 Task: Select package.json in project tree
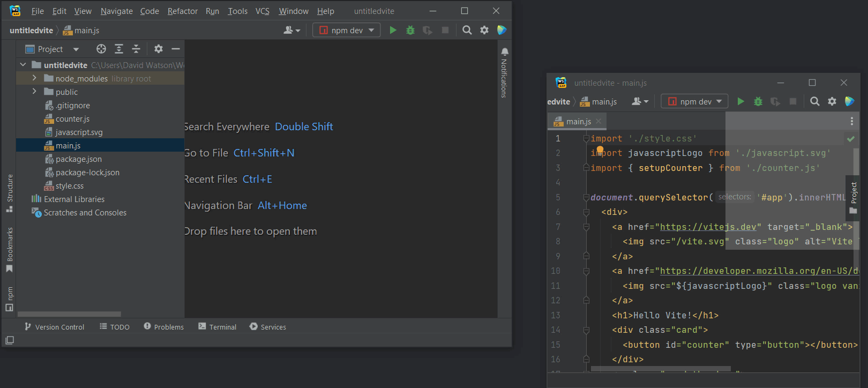[x=78, y=159]
